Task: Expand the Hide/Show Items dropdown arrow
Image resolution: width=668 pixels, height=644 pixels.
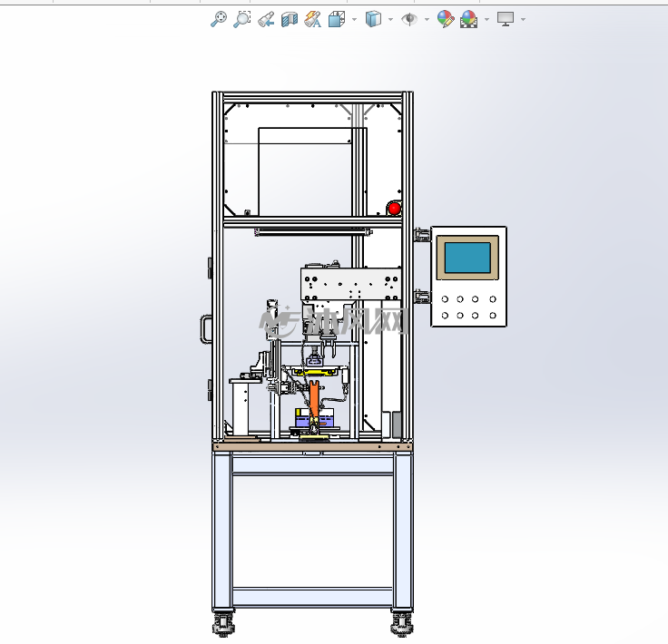Action: (427, 20)
